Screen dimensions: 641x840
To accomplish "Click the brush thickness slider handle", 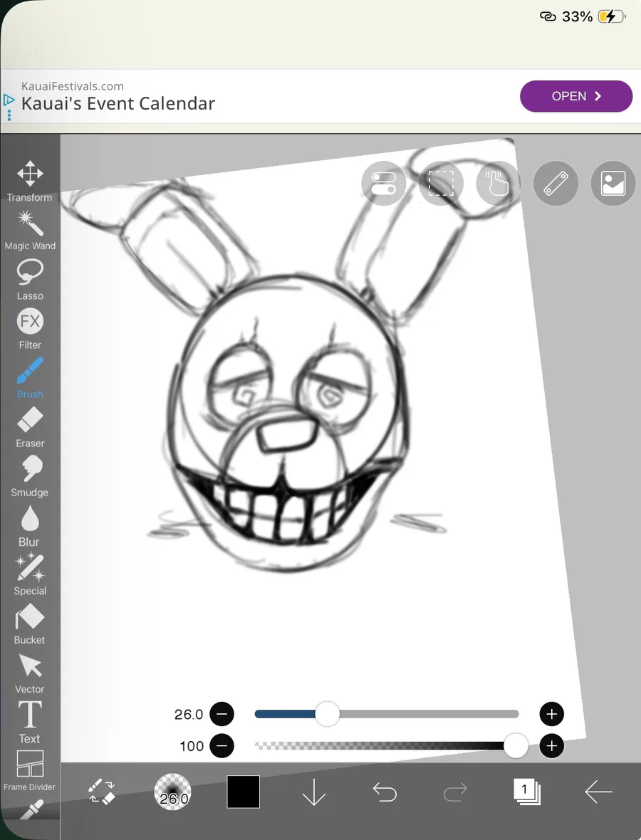I will coord(327,713).
